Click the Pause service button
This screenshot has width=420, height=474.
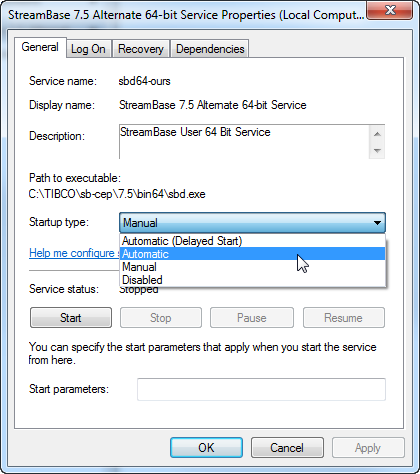[x=252, y=318]
